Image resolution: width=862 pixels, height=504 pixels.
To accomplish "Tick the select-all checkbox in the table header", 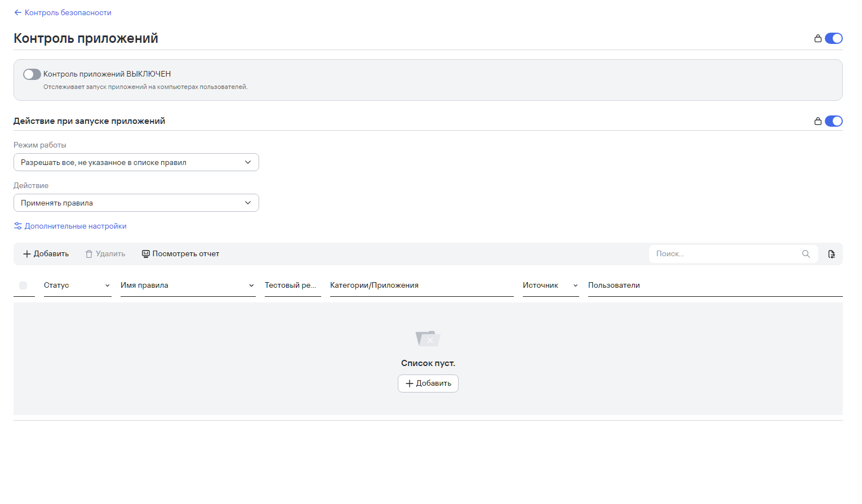I will (x=23, y=286).
